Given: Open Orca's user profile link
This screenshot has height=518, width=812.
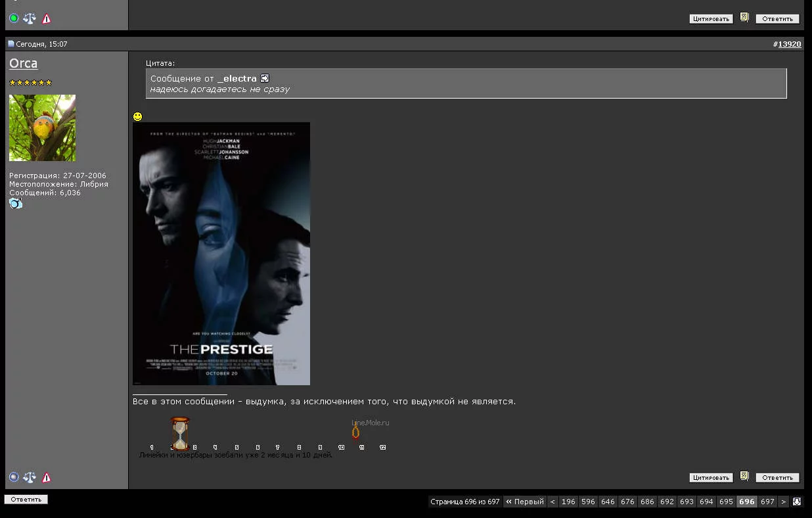Looking at the screenshot, I should pos(24,64).
